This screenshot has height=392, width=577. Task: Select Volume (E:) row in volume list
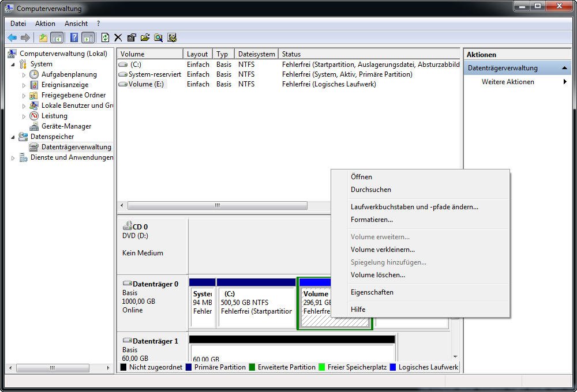[x=289, y=84]
